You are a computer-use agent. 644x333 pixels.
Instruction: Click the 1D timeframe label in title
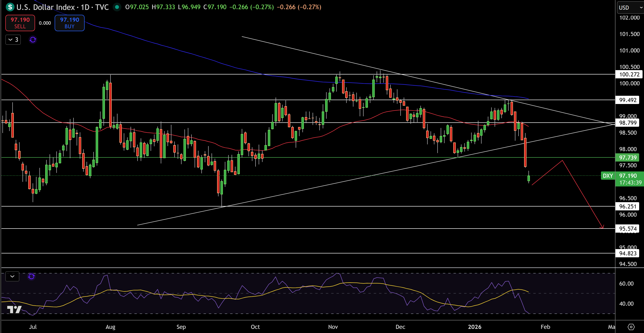[x=85, y=7]
